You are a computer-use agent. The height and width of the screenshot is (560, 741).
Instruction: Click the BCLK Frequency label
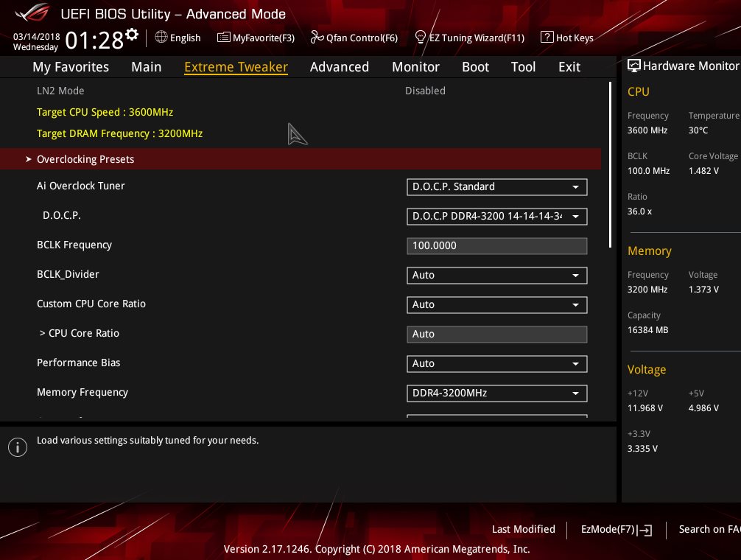pyautogui.click(x=74, y=245)
